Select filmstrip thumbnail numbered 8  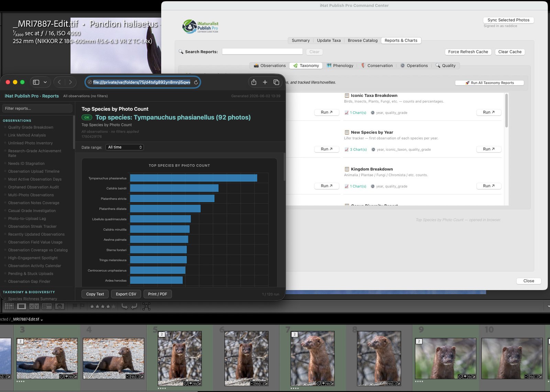[379, 358]
